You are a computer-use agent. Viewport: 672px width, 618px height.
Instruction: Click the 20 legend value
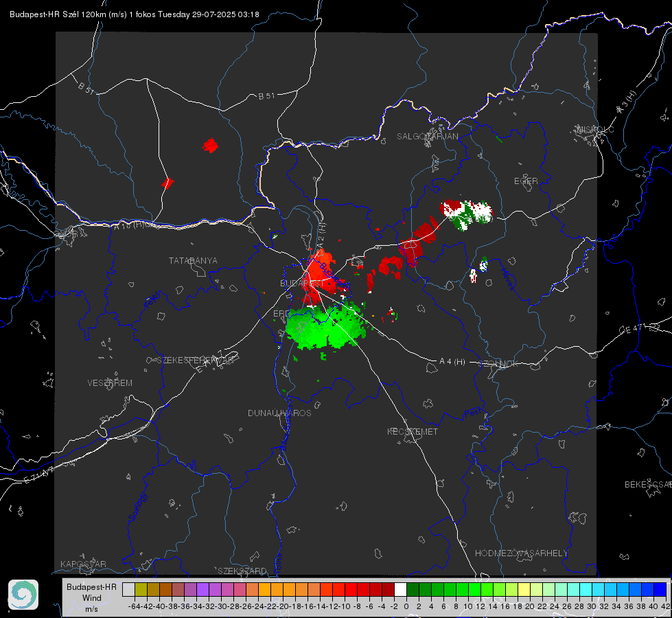coord(530,606)
